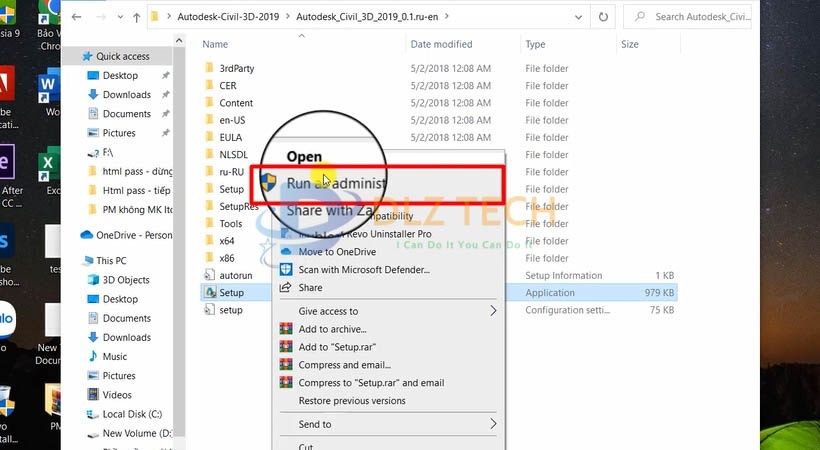Viewport: 820px width, 450px height.
Task: Choose Share in the context menu
Action: (310, 287)
